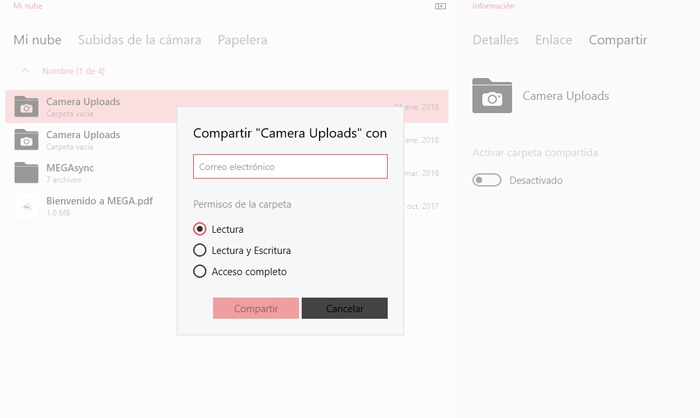The image size is (700, 418).
Task: Select the MEGAsync folder name
Action: coord(70,168)
